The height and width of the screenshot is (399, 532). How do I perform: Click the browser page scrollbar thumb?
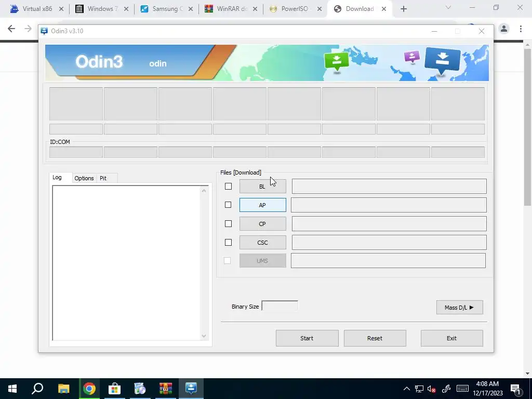(528, 127)
